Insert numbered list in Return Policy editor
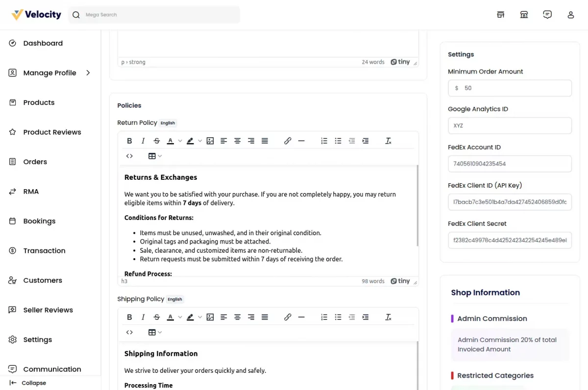 324,141
